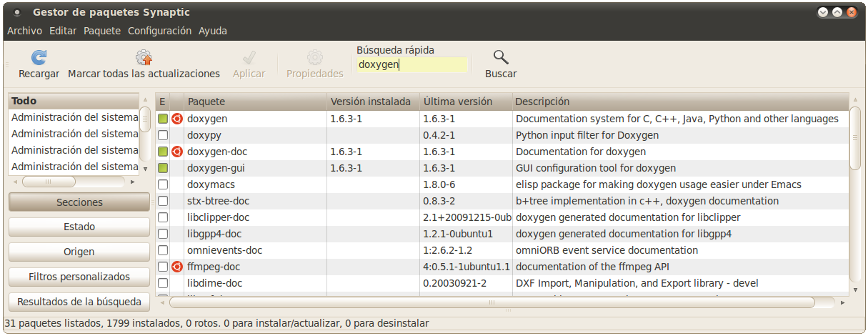Click the category list down arrow

145,169
